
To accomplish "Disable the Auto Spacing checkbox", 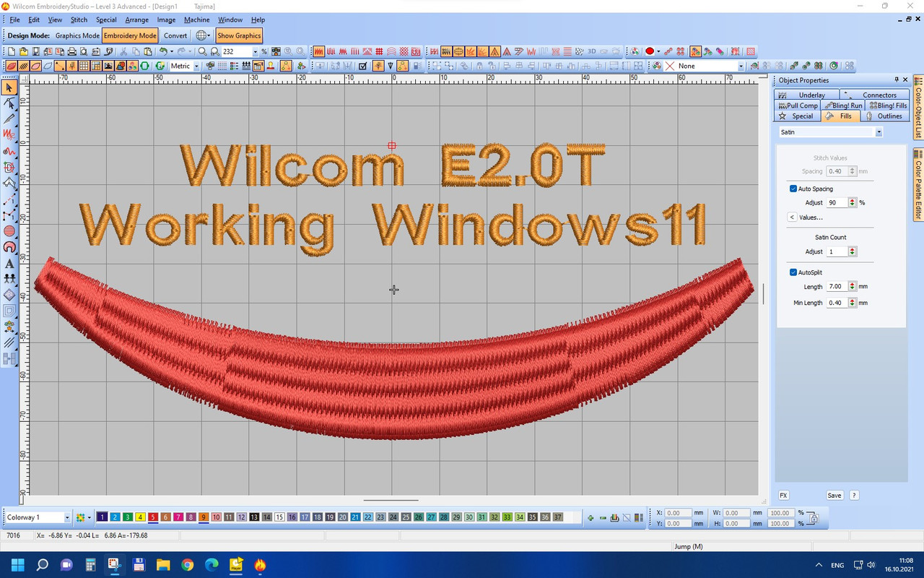I will (793, 189).
